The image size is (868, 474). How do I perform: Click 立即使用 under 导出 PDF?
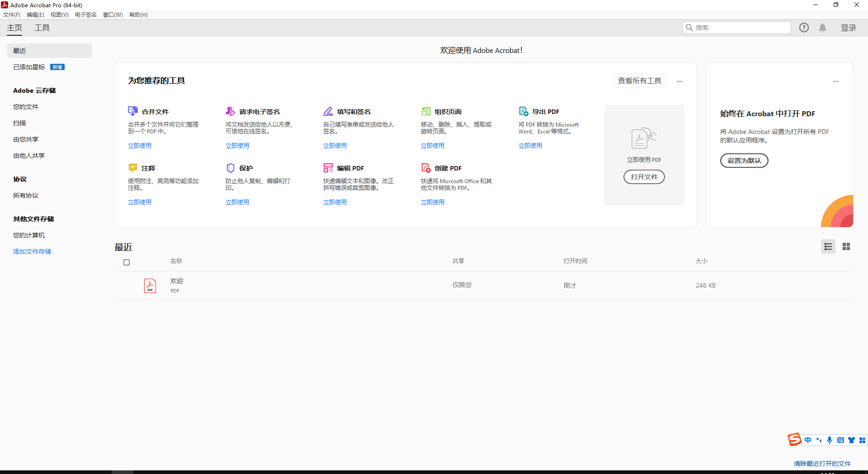click(530, 146)
